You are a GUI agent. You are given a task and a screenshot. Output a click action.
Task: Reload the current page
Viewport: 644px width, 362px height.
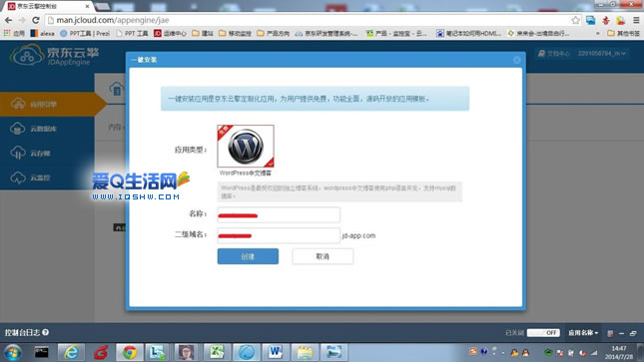(x=36, y=20)
